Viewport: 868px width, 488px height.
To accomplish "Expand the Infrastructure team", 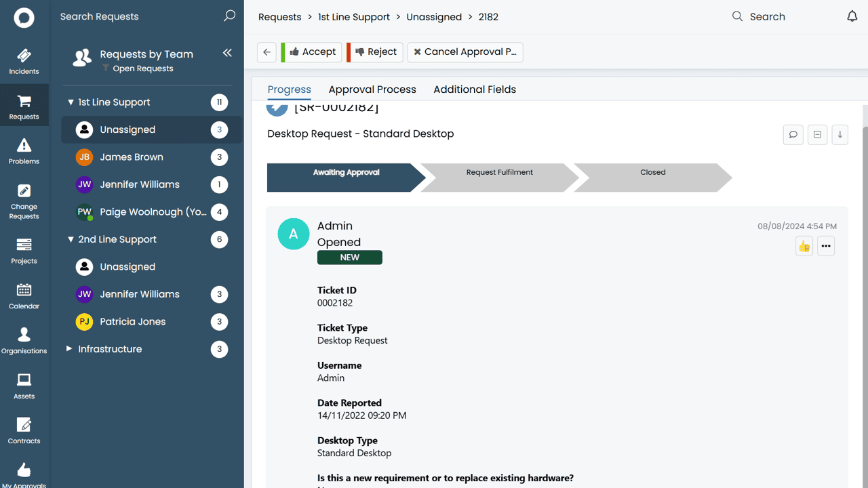I will [x=69, y=349].
